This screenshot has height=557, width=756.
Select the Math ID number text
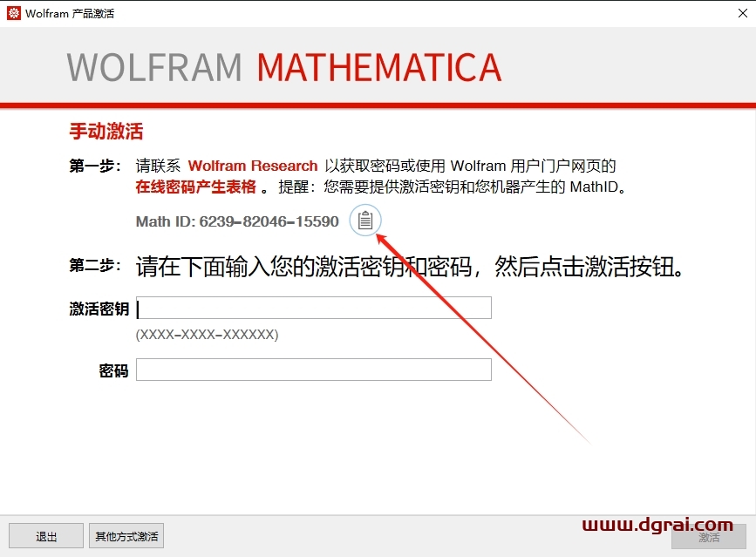(x=269, y=221)
